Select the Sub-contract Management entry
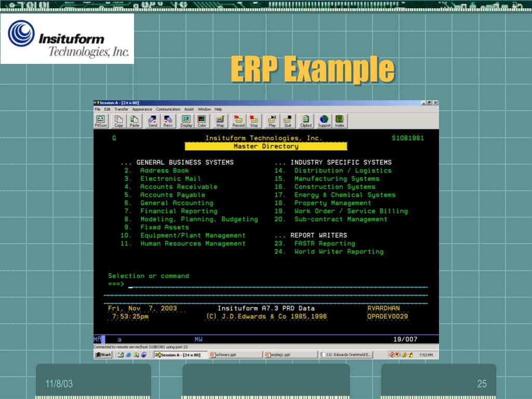The image size is (532, 399). tap(341, 219)
